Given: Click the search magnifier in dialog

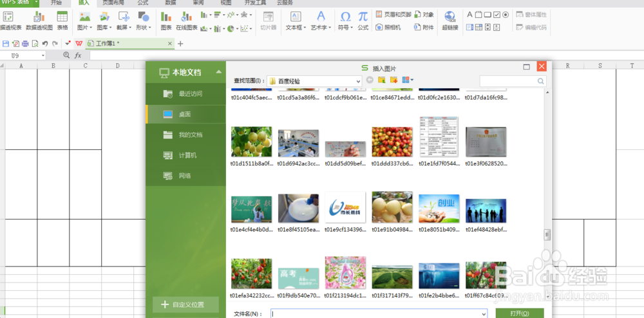Looking at the screenshot, I should [x=541, y=81].
